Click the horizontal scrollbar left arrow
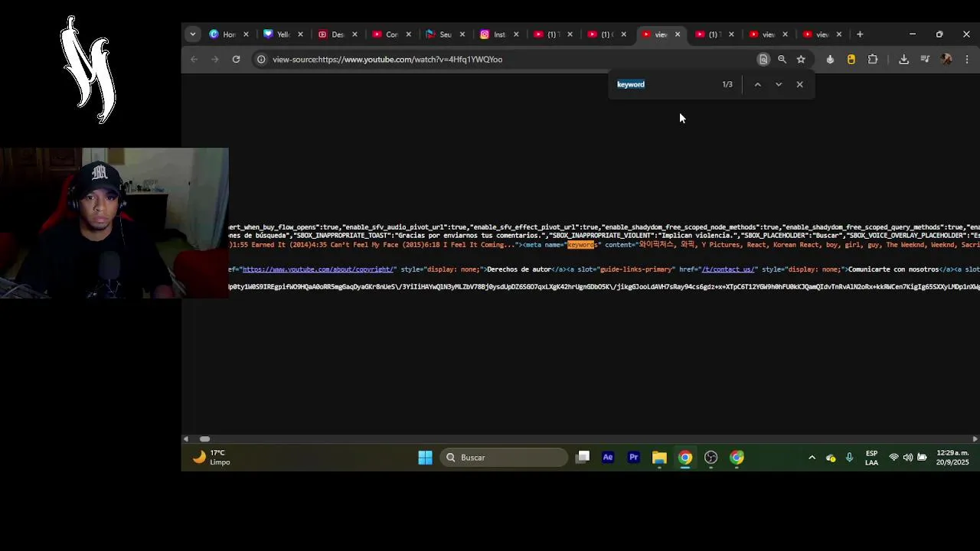980x551 pixels. [x=186, y=439]
